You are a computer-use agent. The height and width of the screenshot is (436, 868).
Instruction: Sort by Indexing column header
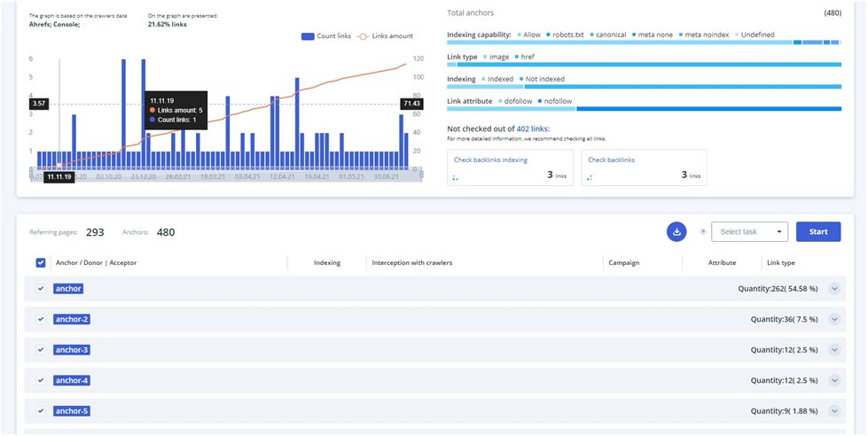pos(326,263)
